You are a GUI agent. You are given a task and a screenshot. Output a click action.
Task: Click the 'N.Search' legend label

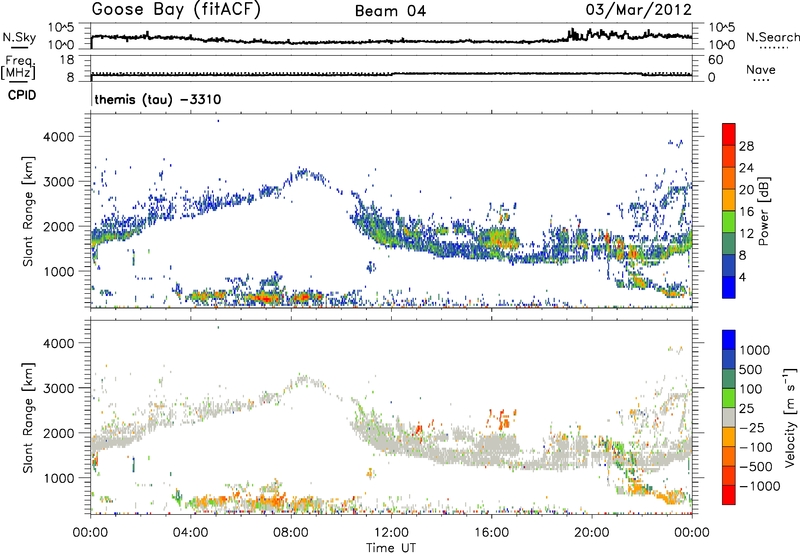tap(772, 37)
